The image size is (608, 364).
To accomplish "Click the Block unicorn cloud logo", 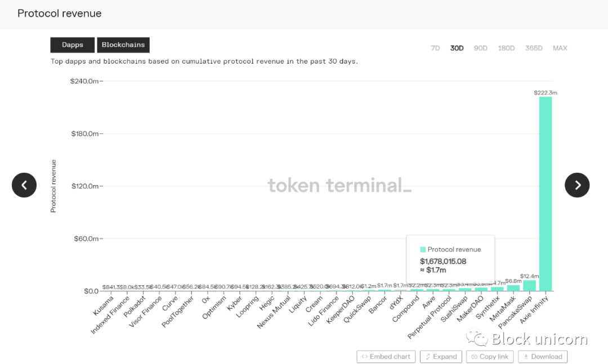I will pos(476,338).
